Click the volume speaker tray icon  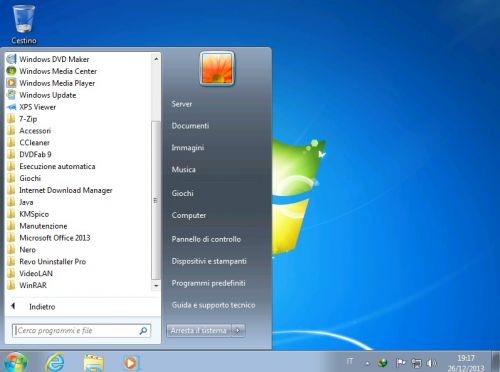pos(431,362)
